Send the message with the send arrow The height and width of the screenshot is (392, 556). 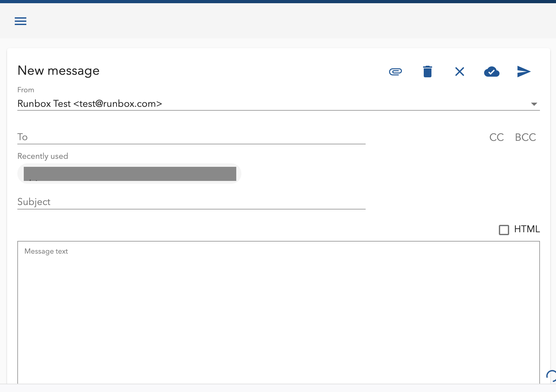point(523,72)
